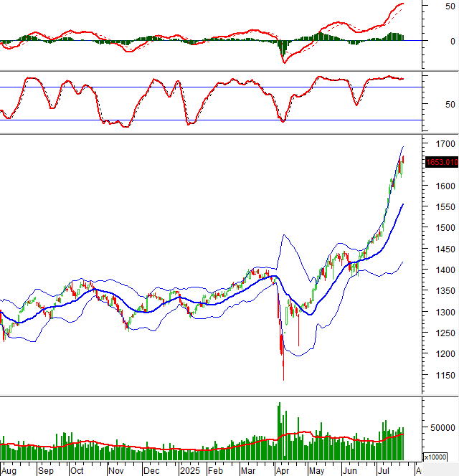Select the 1700 price axis label
Image resolution: width=459 pixels, height=476 pixels.
[445, 144]
